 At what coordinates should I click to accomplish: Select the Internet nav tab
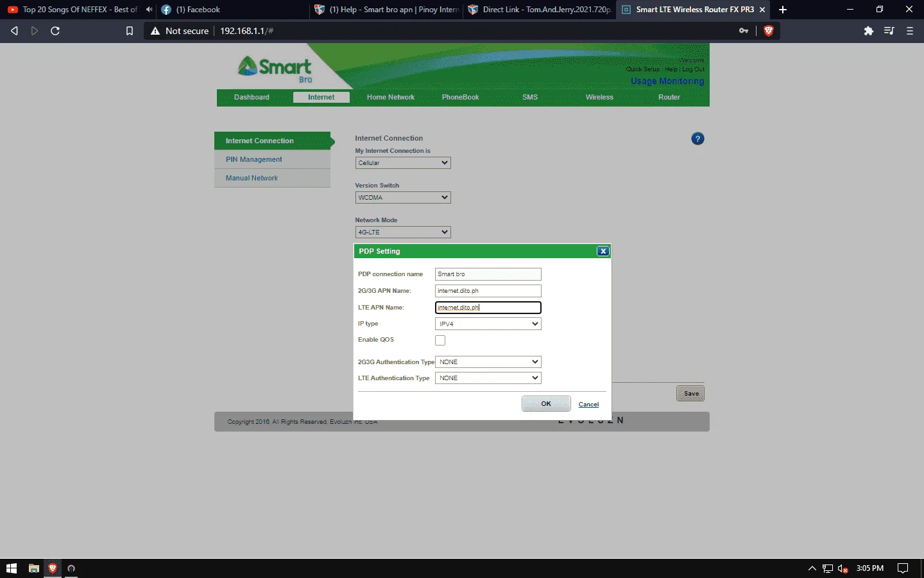[321, 98]
